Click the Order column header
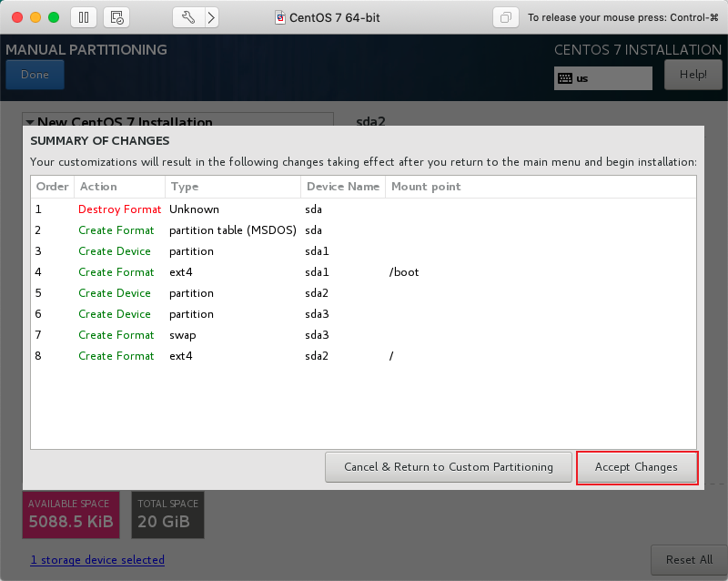 (x=53, y=187)
